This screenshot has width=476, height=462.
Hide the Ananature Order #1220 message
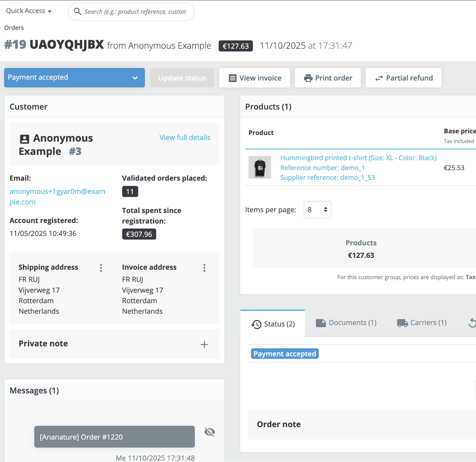210,432
